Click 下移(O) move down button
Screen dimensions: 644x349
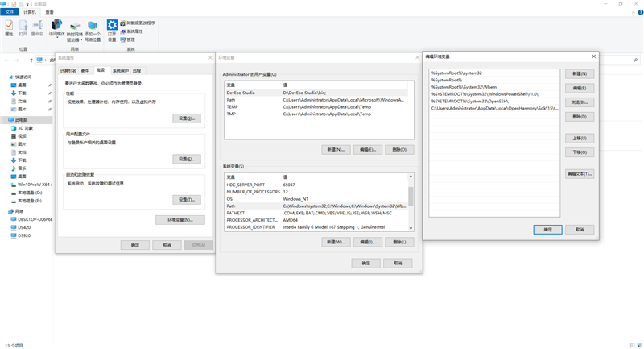click(580, 152)
